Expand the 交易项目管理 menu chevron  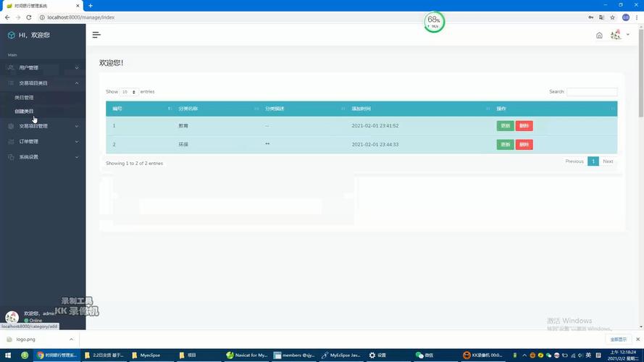pos(77,126)
